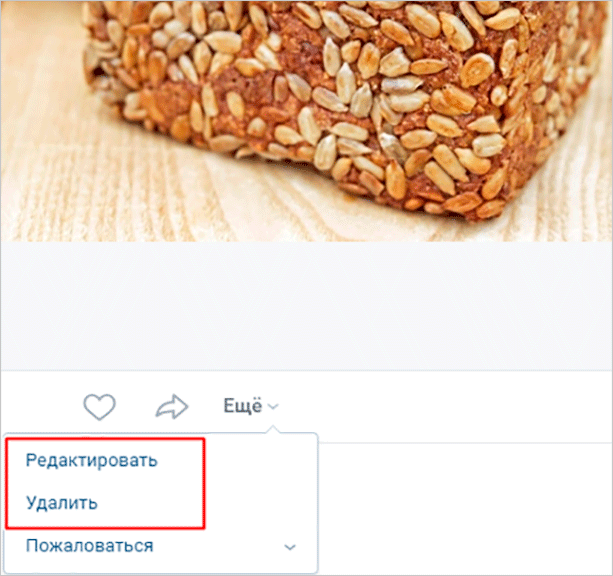This screenshot has height=576, width=613.
Task: Report the post using Пожаловаться
Action: [90, 546]
